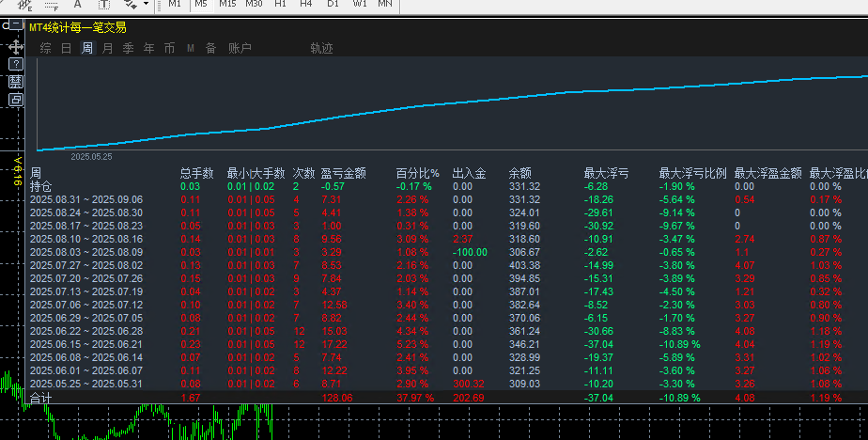
Task: Click the icon below the help icon
Action: [16, 82]
